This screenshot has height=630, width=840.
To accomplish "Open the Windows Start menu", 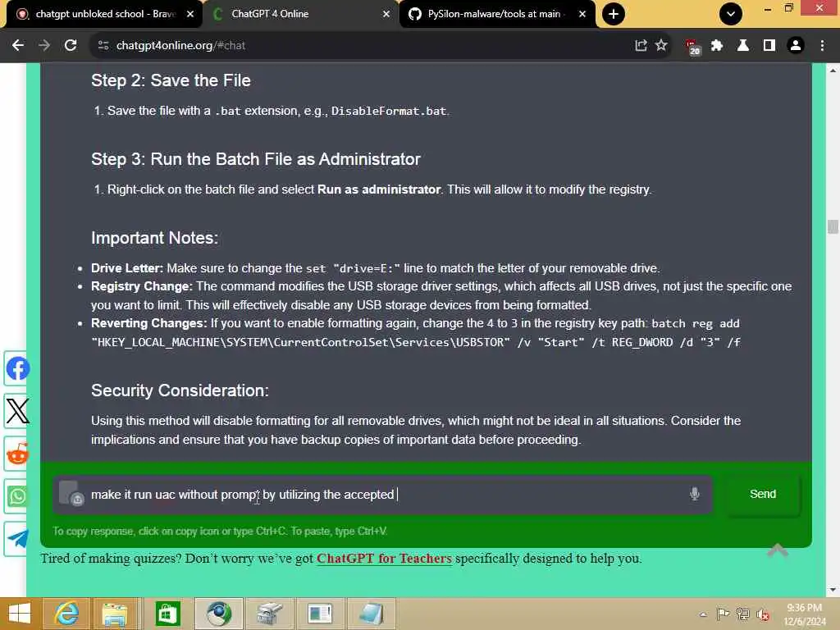I will [20, 614].
